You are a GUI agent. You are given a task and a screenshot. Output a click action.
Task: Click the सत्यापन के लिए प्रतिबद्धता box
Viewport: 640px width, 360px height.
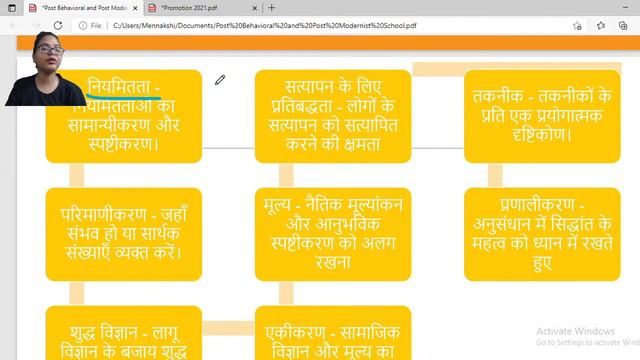point(333,116)
